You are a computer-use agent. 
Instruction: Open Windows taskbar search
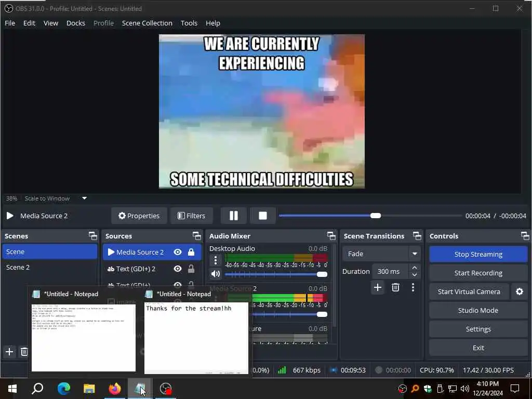(x=37, y=389)
